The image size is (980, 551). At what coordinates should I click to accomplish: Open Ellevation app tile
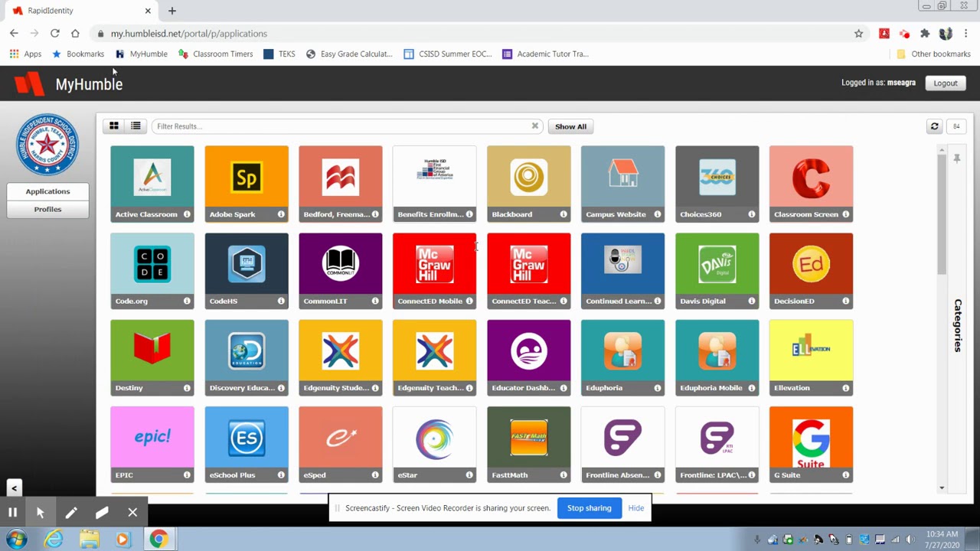(811, 357)
